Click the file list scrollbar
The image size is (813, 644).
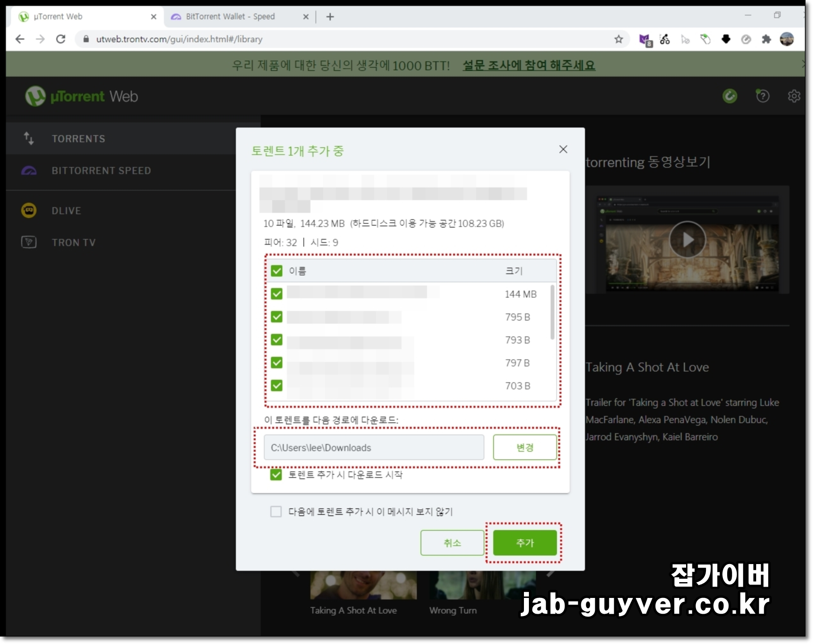pyautogui.click(x=552, y=313)
